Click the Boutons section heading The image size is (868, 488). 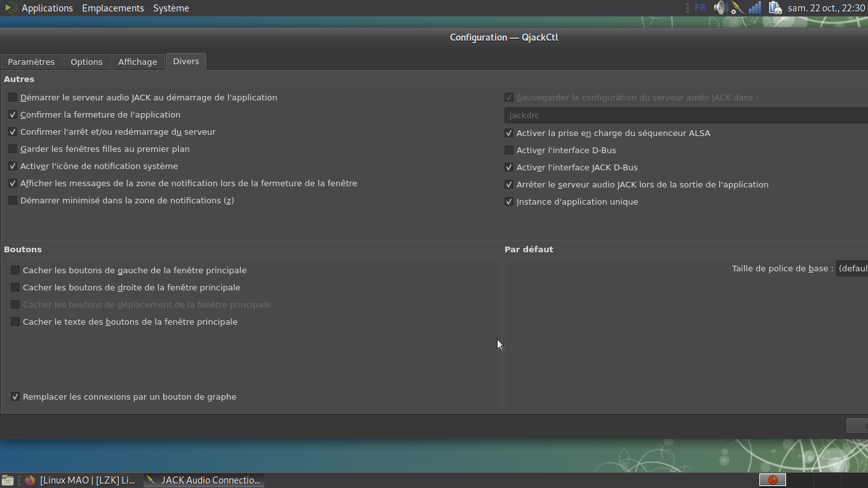pos(23,249)
